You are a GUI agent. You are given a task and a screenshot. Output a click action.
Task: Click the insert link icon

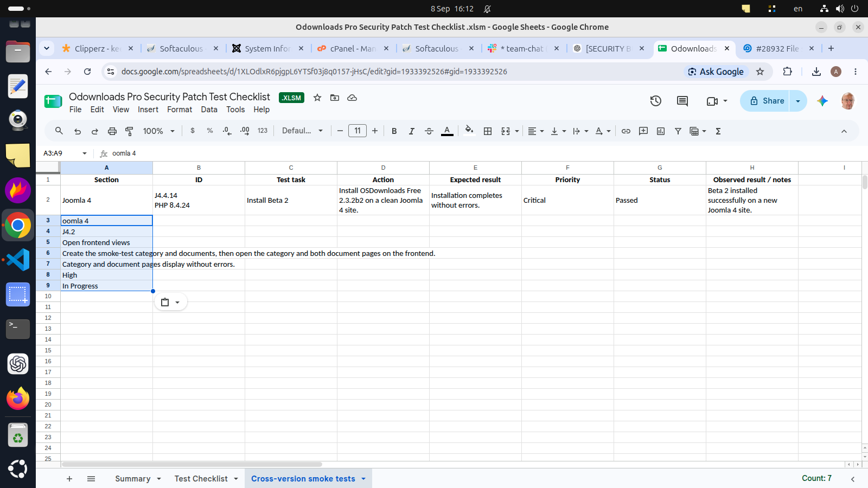(x=626, y=131)
